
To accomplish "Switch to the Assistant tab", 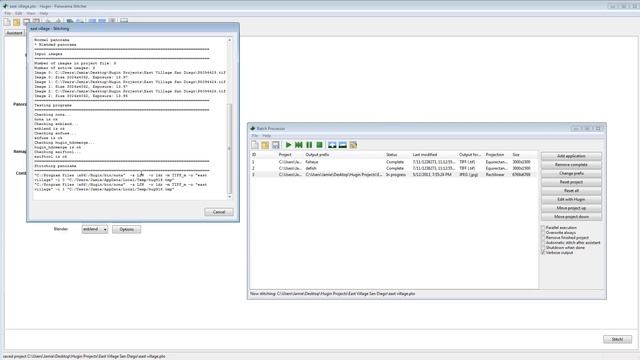I will coord(15,33).
